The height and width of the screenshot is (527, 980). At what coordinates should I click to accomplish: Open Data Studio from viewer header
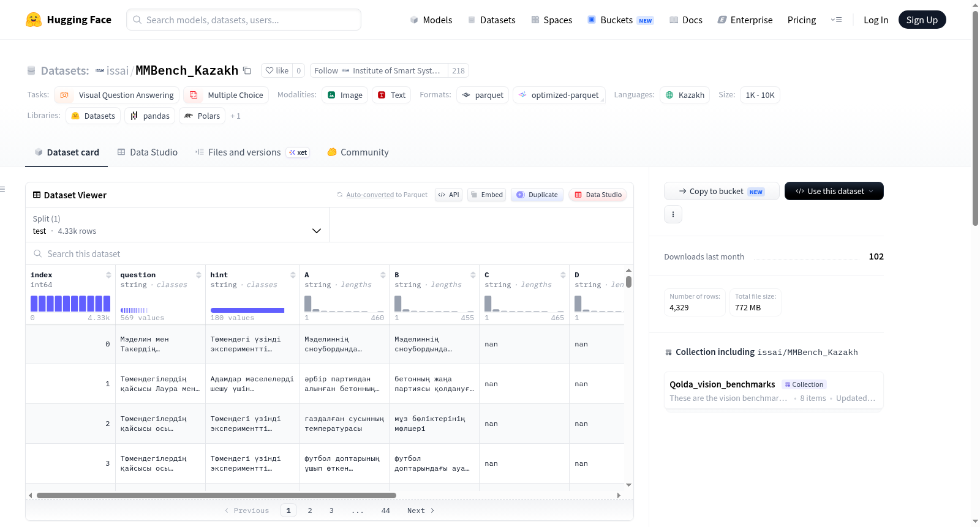(598, 195)
